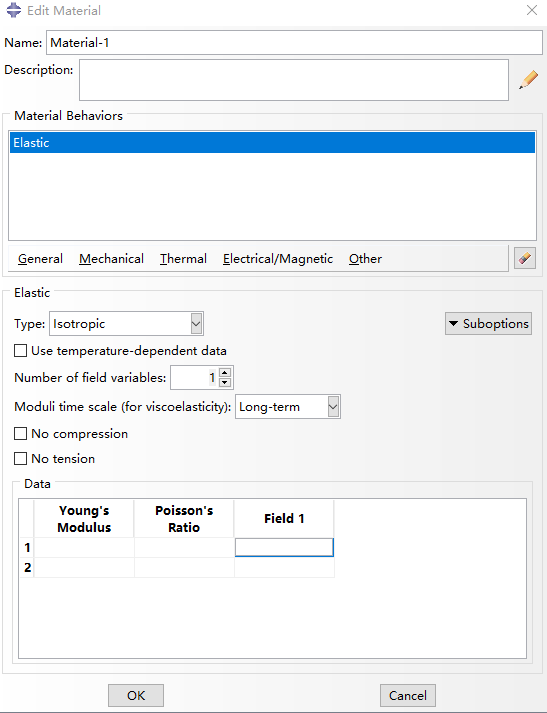Select row 2 Poisson's Ratio cell
Viewport: 547px width, 713px height.
[x=184, y=567]
